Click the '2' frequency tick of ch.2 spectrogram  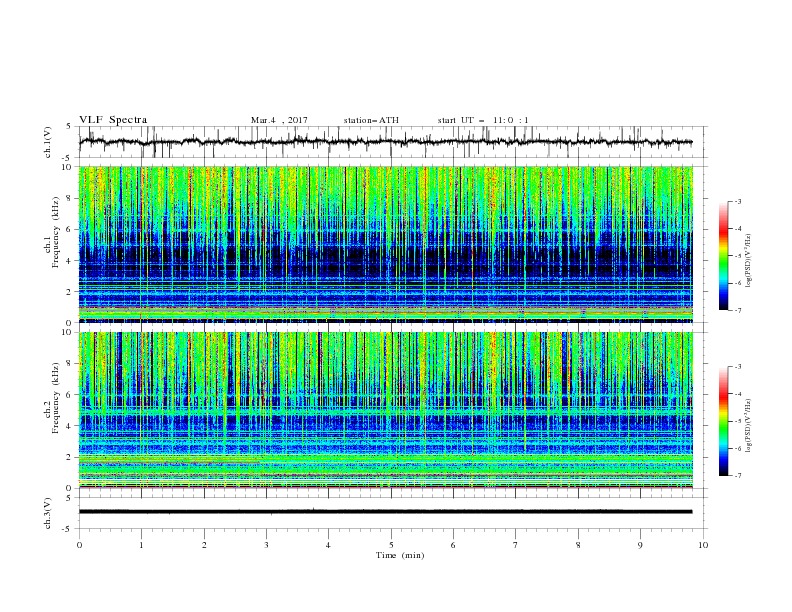pyautogui.click(x=70, y=457)
